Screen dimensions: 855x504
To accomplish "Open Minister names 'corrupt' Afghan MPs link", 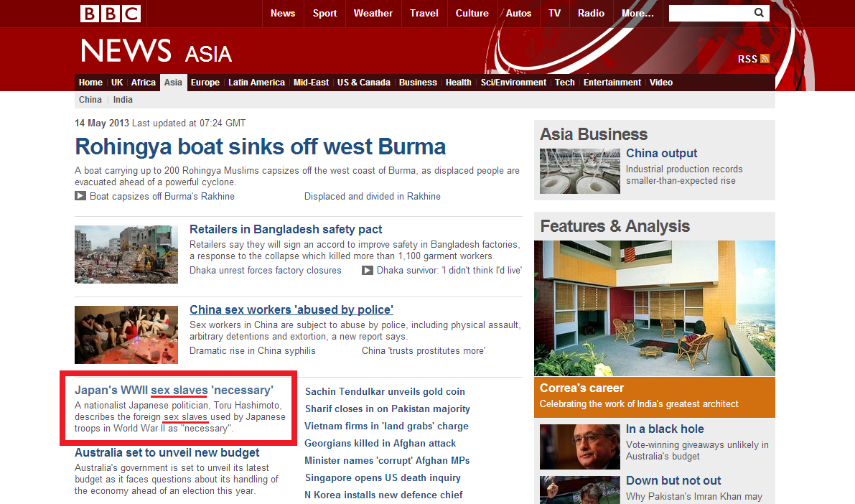I will coord(387,461).
